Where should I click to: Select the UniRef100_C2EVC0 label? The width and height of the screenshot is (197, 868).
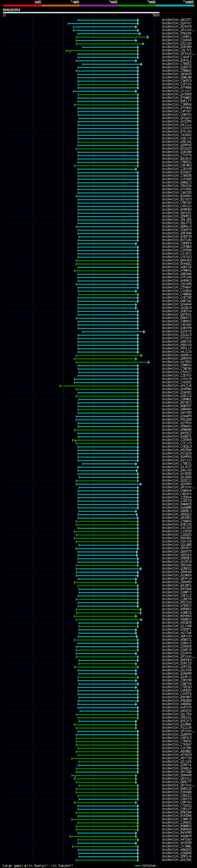[177, 375]
